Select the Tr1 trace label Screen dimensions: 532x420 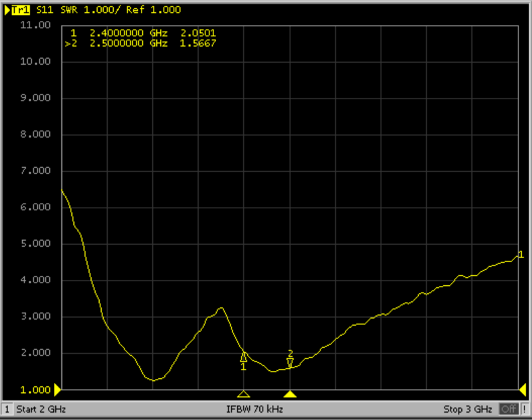(x=18, y=10)
